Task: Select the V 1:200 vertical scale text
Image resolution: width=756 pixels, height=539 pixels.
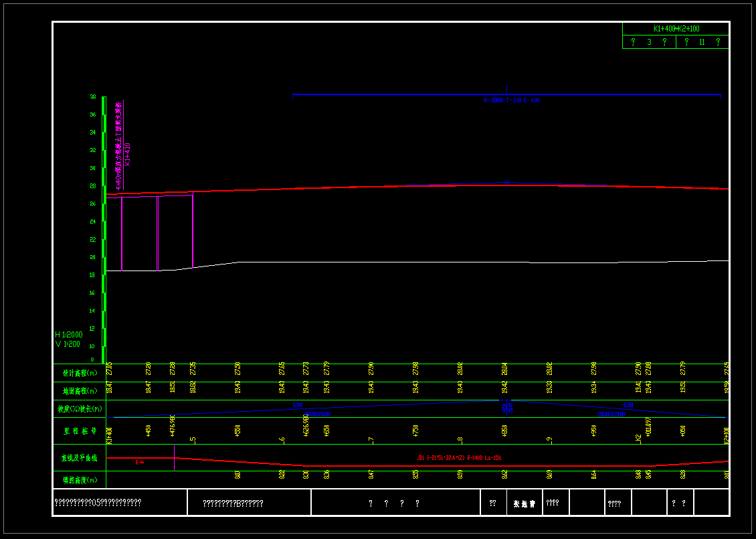Action: click(68, 344)
